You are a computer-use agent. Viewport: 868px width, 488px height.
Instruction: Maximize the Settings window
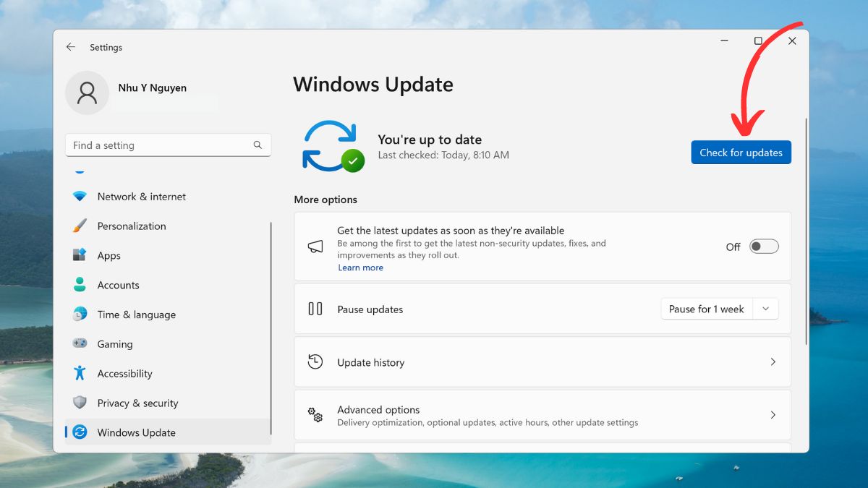pos(758,41)
